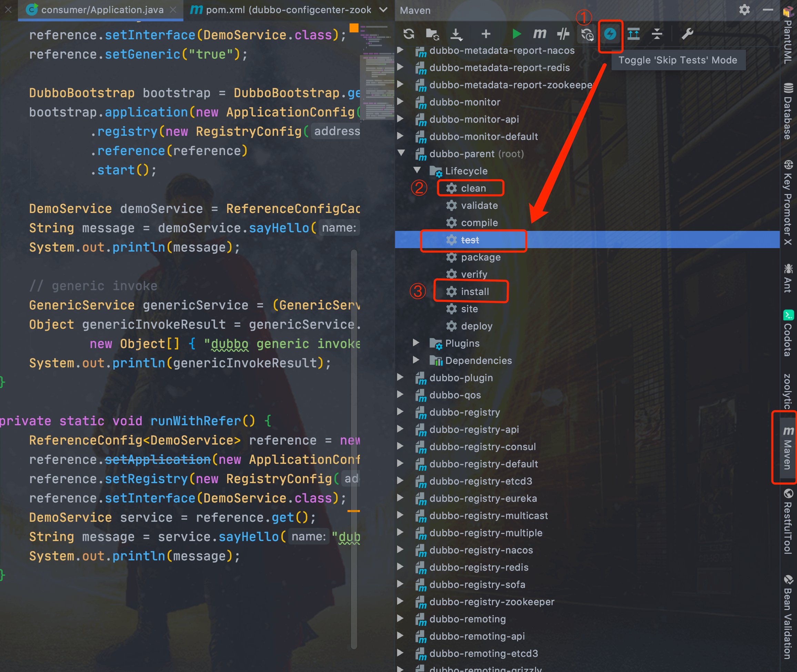Click the Add Maven Projects plus icon

click(x=486, y=34)
